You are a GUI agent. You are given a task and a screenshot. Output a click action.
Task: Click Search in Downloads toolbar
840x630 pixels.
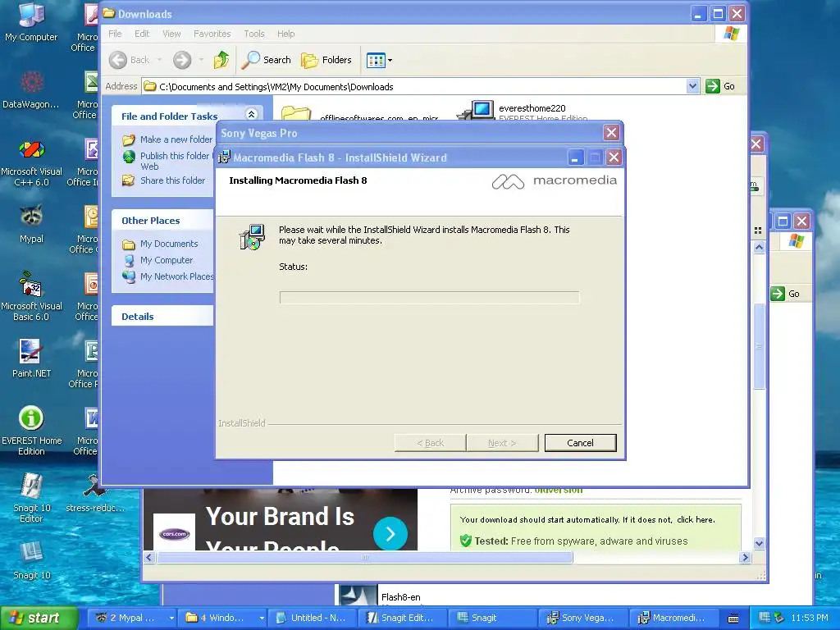(266, 60)
